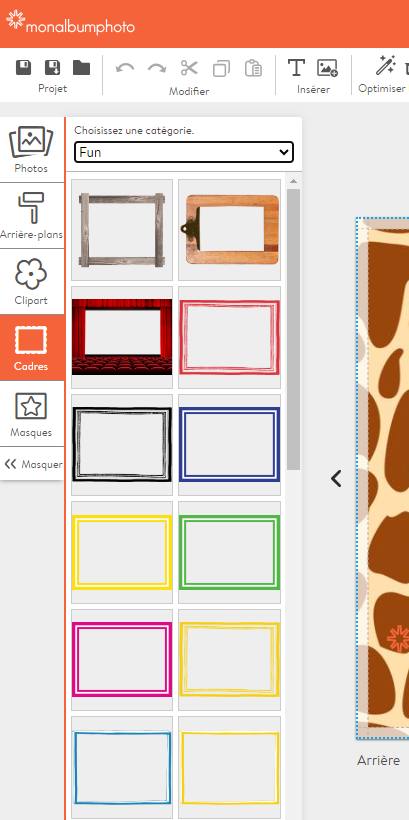Viewport: 409px width, 820px height.
Task: Redo the last undone action
Action: [x=157, y=68]
